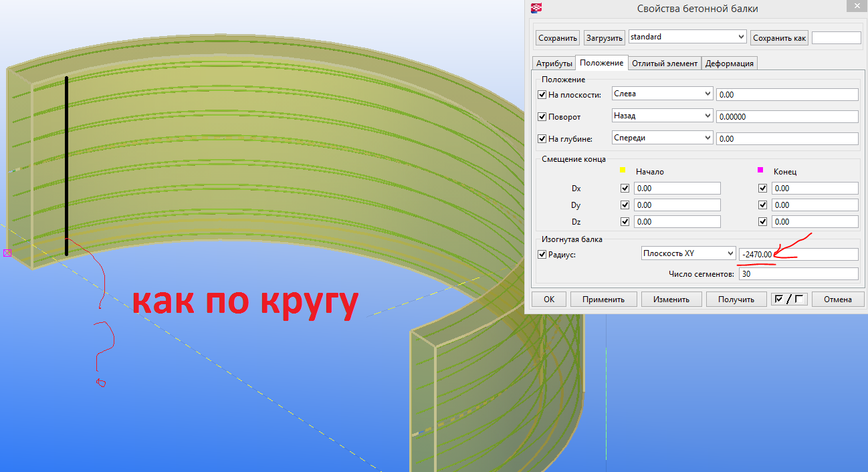Toggle the Dz Конец checkbox
Viewport: 868px width, 472px height.
point(763,222)
